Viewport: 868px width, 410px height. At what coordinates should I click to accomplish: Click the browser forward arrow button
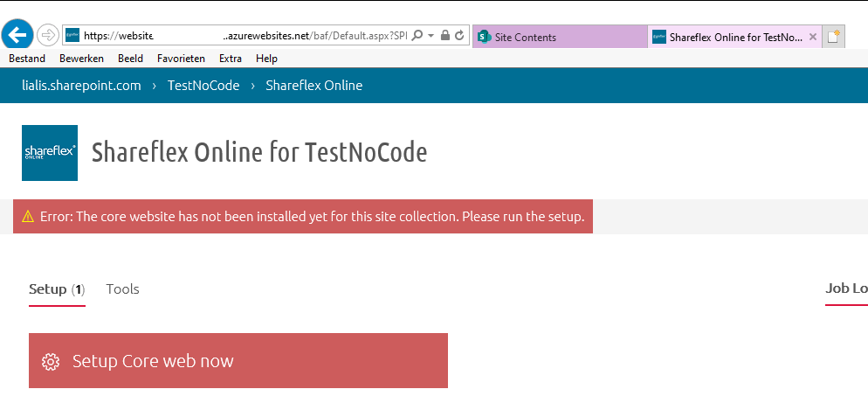pos(48,36)
